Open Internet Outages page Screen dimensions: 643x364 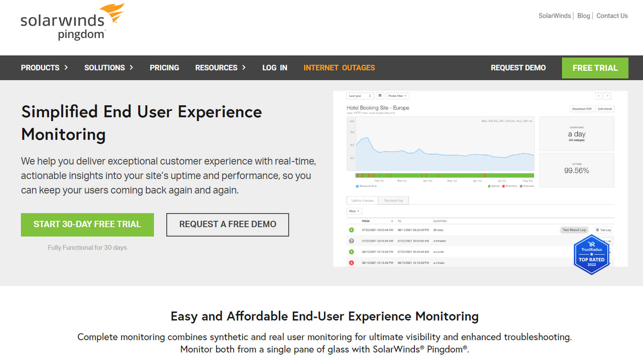coord(339,68)
